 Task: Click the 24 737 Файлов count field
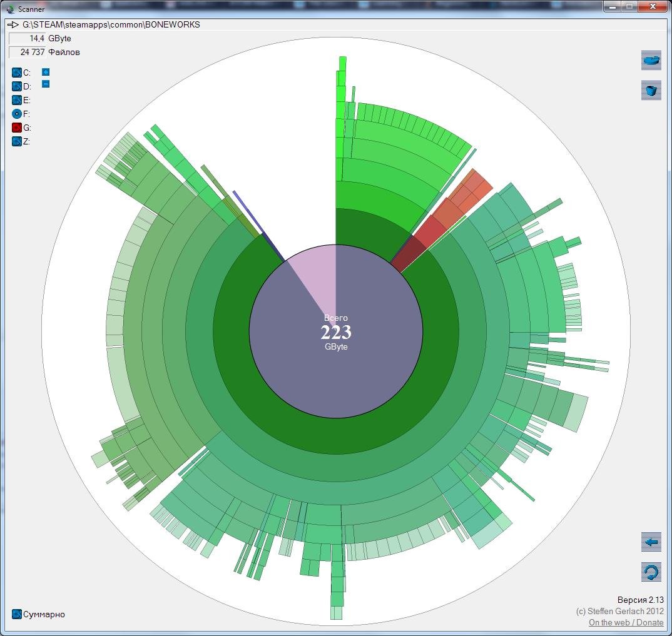click(28, 53)
